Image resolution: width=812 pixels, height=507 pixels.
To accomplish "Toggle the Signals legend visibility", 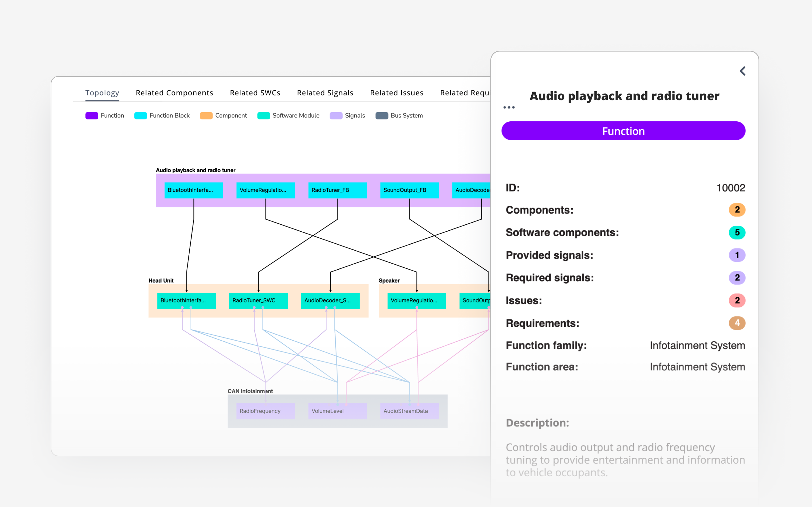I will pyautogui.click(x=336, y=115).
